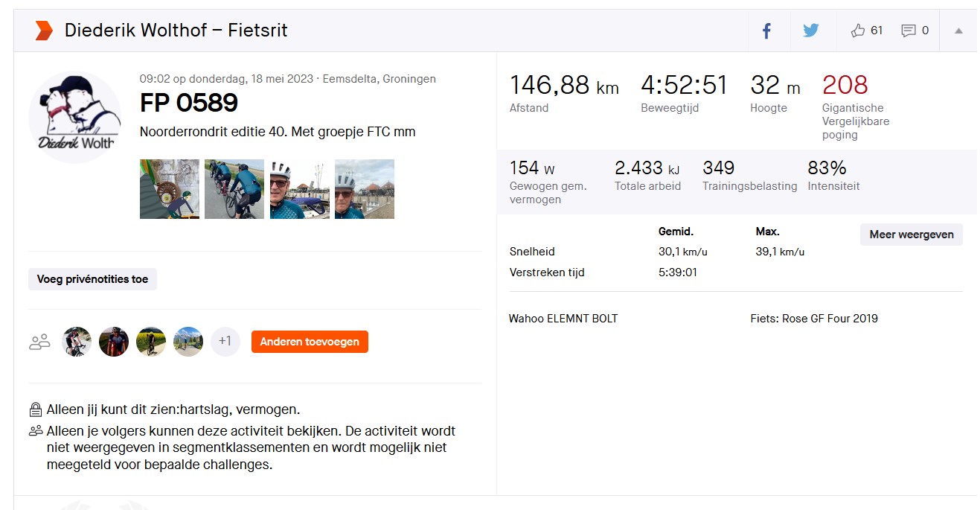Open second participant's round avatar
Viewport: 980px width, 510px height.
click(114, 342)
